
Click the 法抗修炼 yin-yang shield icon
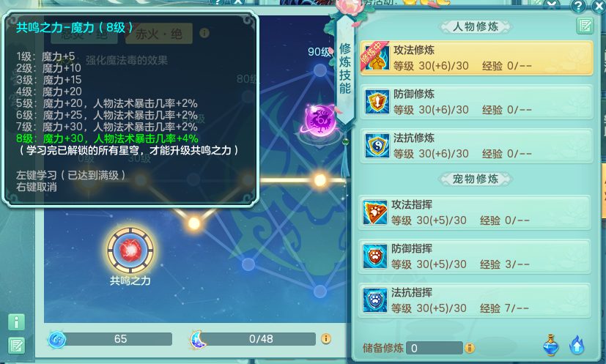tap(377, 146)
